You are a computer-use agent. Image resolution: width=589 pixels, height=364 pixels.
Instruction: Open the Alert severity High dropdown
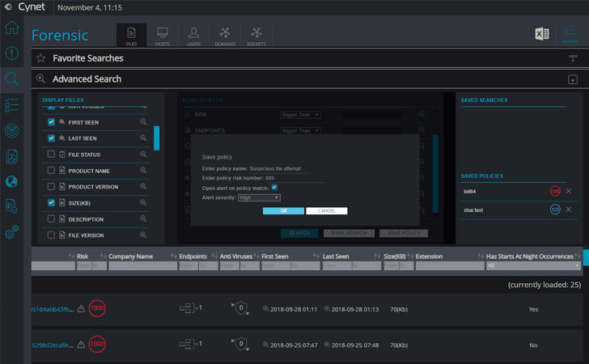259,197
